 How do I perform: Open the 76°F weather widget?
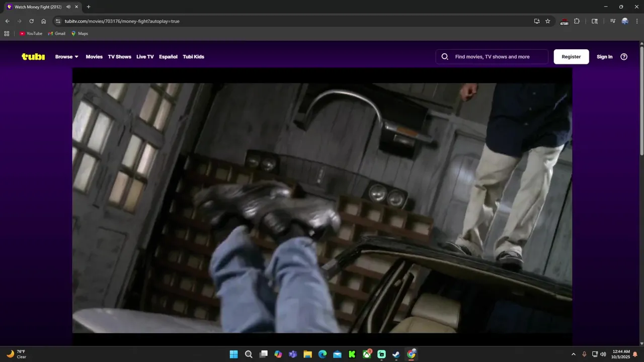(x=16, y=354)
